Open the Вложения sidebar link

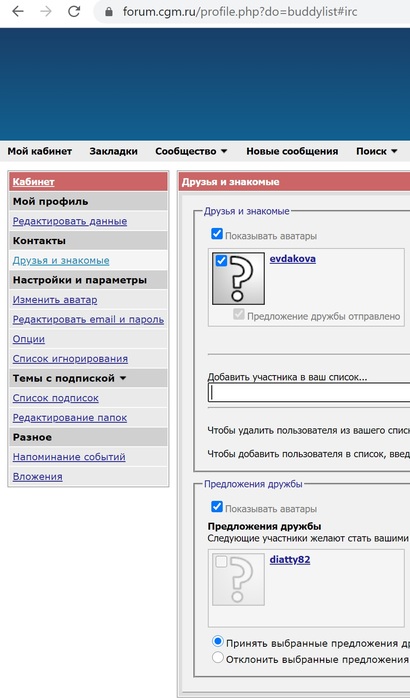[x=38, y=476]
